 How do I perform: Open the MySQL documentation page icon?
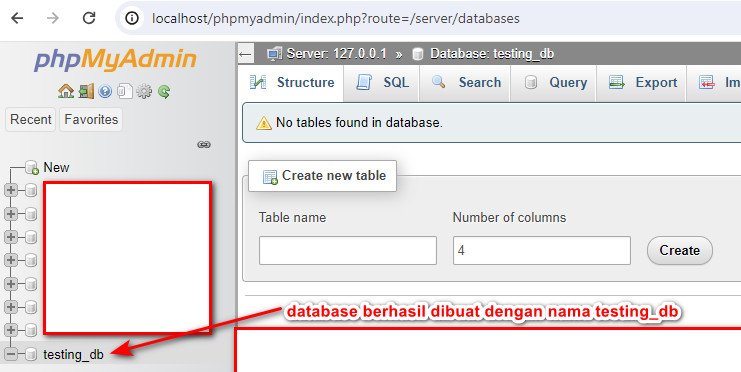tap(124, 91)
